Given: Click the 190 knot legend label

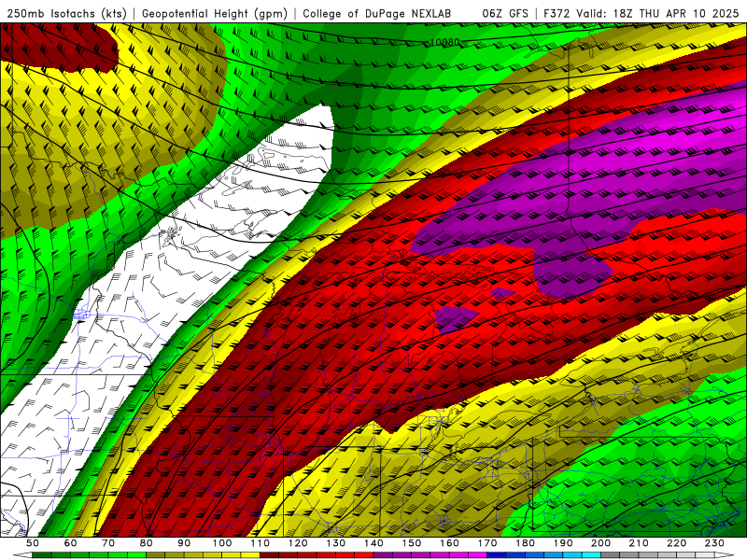Looking at the screenshot, I should coord(563,543).
